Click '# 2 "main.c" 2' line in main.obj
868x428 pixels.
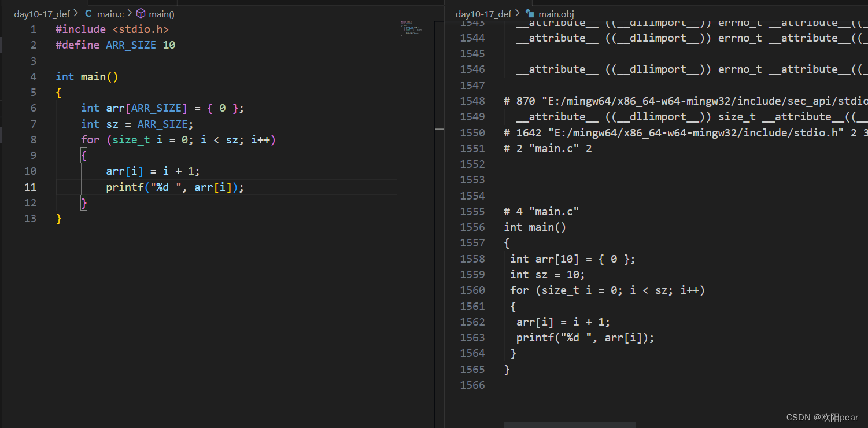click(x=548, y=148)
